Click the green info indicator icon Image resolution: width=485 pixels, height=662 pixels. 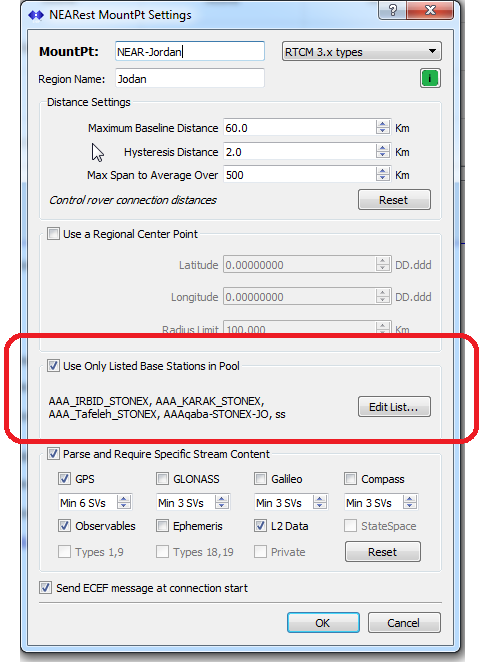tap(430, 78)
